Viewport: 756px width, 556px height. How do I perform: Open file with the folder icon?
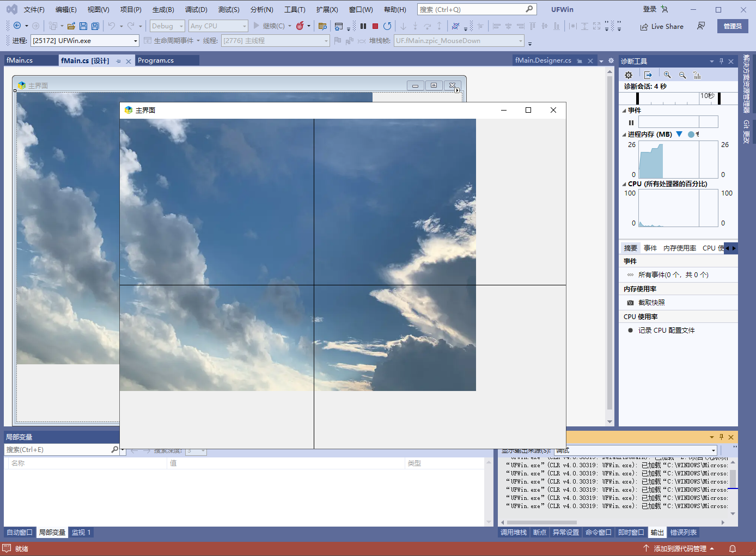(x=71, y=26)
